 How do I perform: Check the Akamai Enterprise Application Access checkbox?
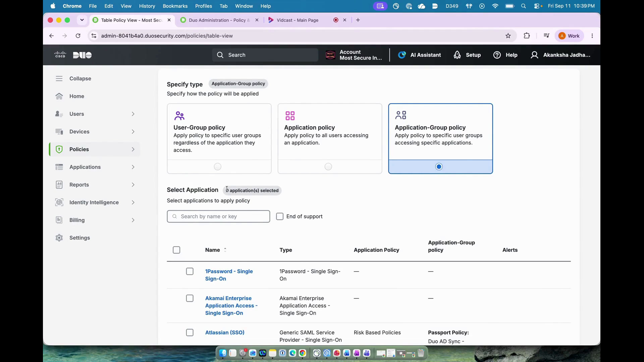[190, 298]
